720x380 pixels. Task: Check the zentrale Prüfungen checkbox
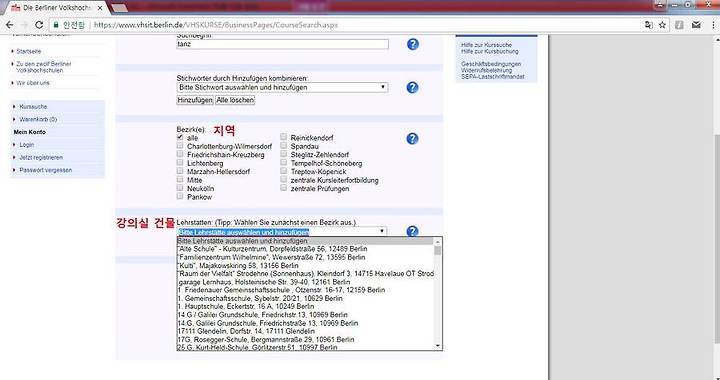pos(284,188)
